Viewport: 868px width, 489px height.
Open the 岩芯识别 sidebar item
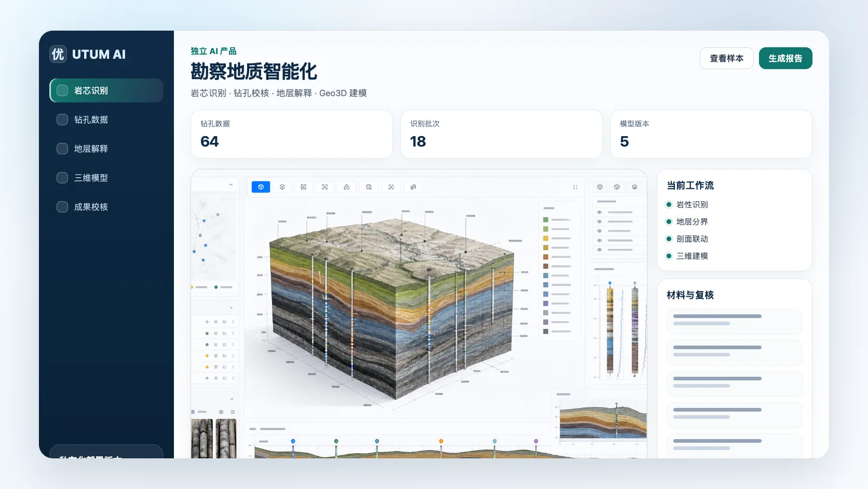[106, 90]
